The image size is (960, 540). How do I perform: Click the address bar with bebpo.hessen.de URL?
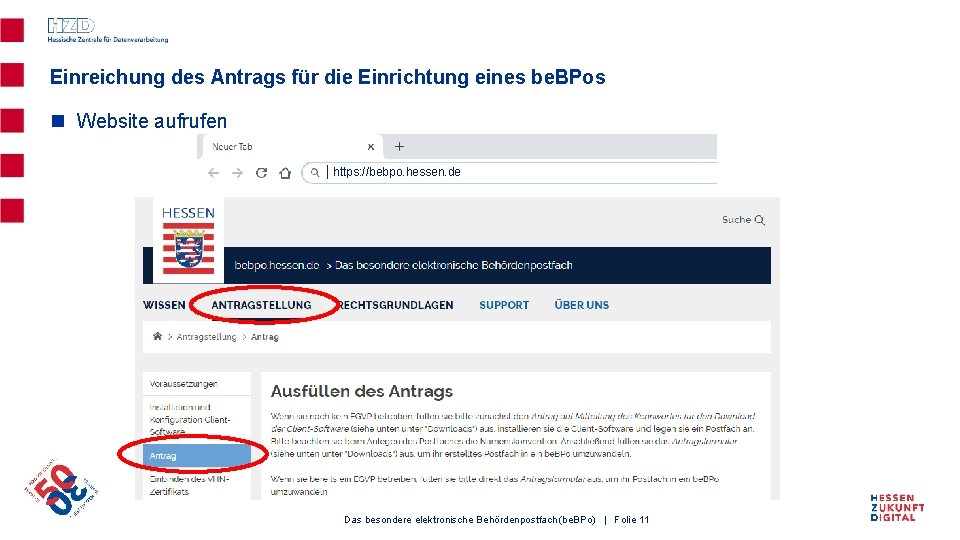tap(509, 172)
